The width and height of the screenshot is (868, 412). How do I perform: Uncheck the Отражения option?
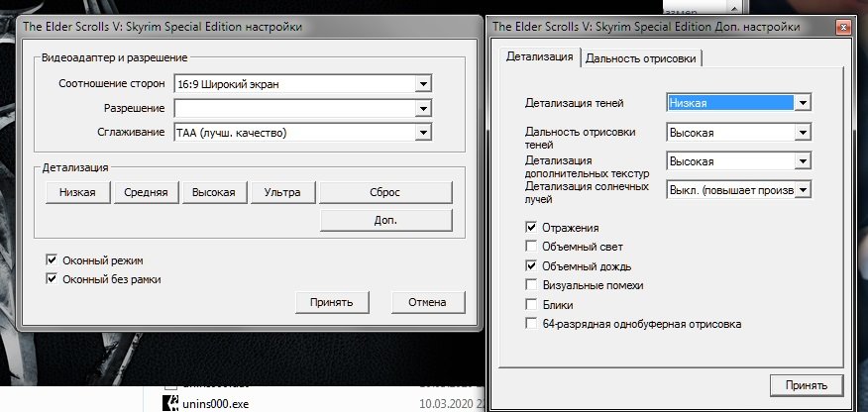(532, 229)
